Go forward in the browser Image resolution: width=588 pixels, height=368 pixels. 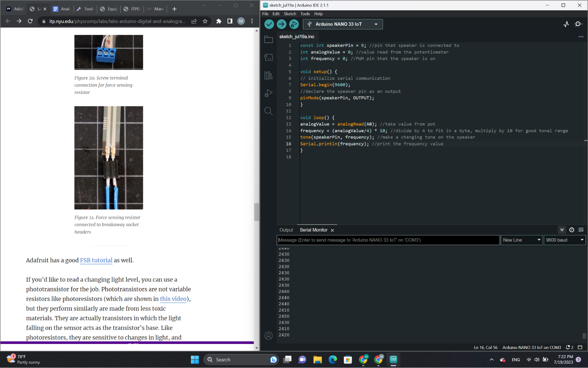[19, 21]
